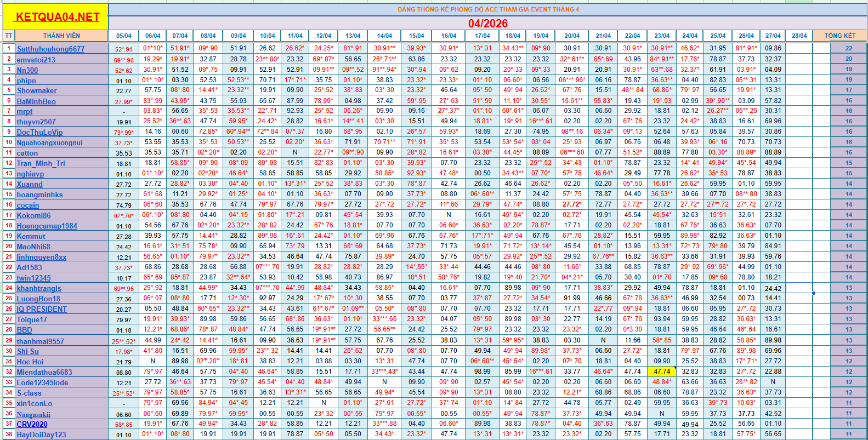Open member link Ad1583
The width and height of the screenshot is (868, 440).
(29, 267)
